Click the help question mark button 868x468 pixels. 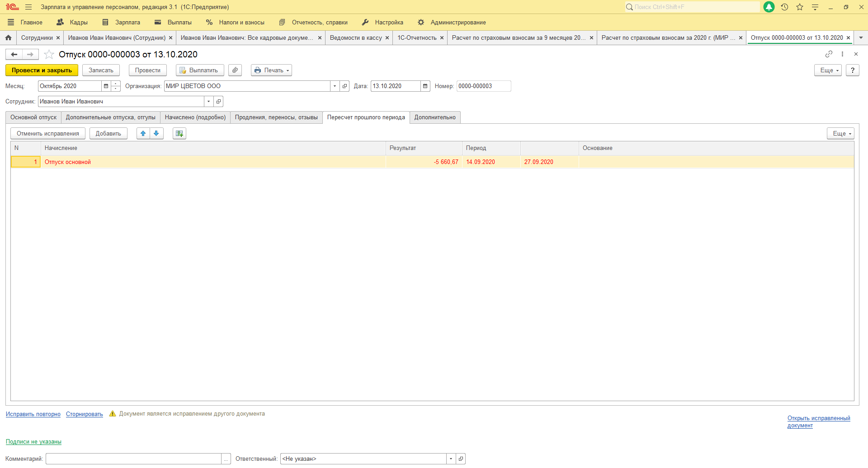pos(852,70)
